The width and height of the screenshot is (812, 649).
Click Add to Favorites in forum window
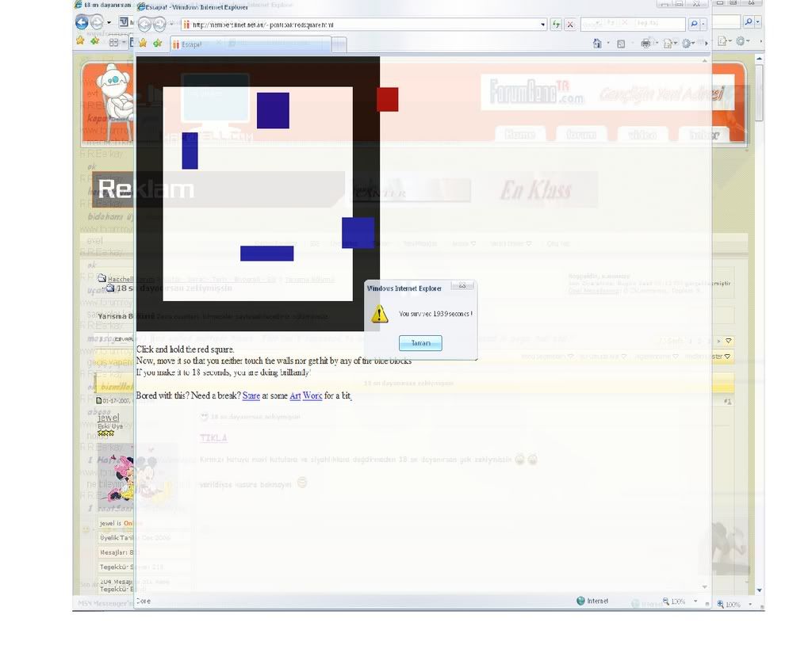click(95, 40)
